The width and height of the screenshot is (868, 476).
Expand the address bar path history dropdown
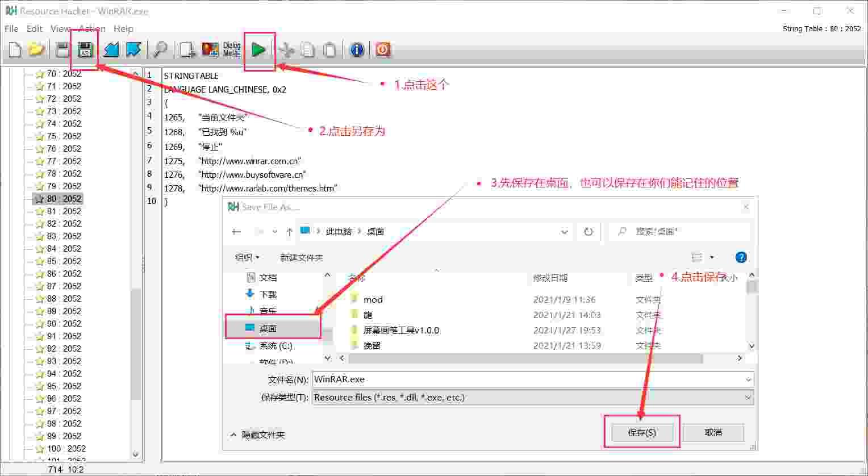pyautogui.click(x=564, y=232)
